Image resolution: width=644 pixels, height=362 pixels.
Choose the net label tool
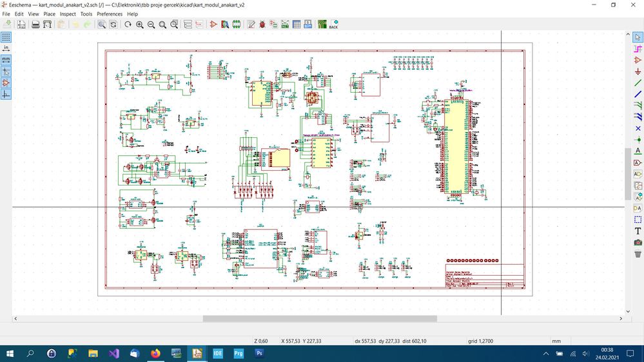[638, 151]
